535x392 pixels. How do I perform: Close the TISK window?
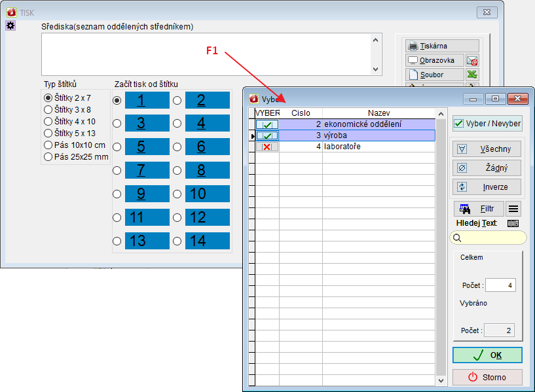pyautogui.click(x=487, y=12)
